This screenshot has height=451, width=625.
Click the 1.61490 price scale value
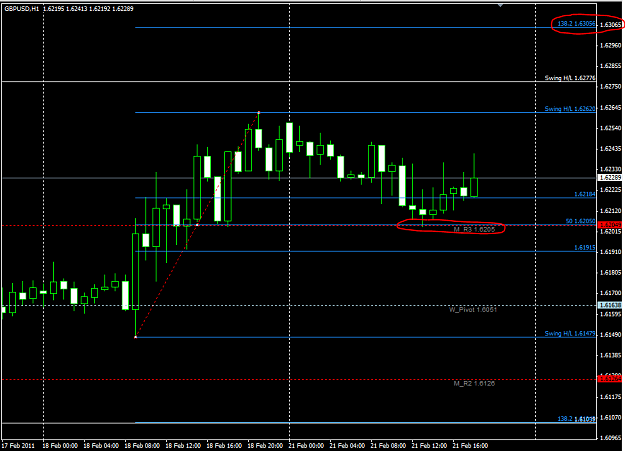(x=610, y=335)
